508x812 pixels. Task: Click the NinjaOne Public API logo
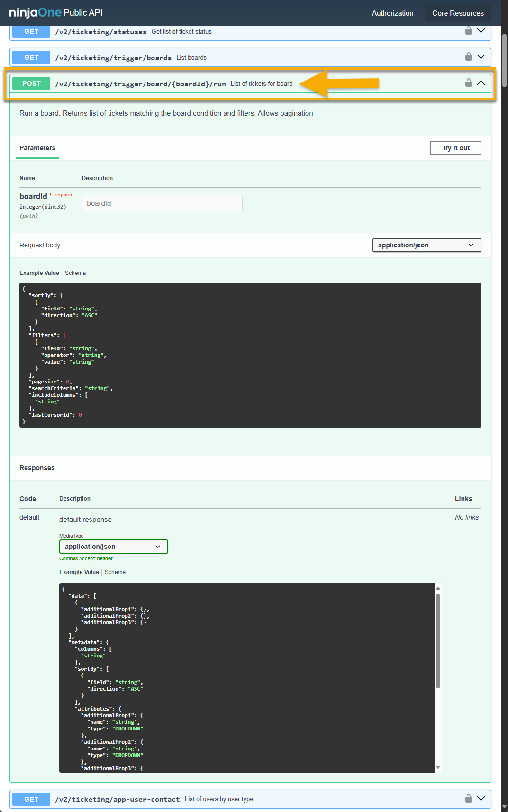pos(56,13)
